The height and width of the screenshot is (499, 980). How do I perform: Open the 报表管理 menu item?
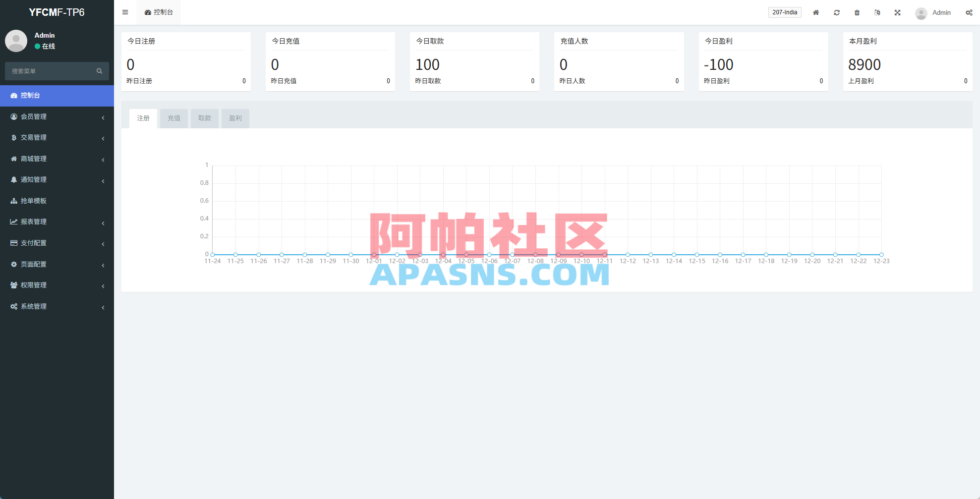57,222
